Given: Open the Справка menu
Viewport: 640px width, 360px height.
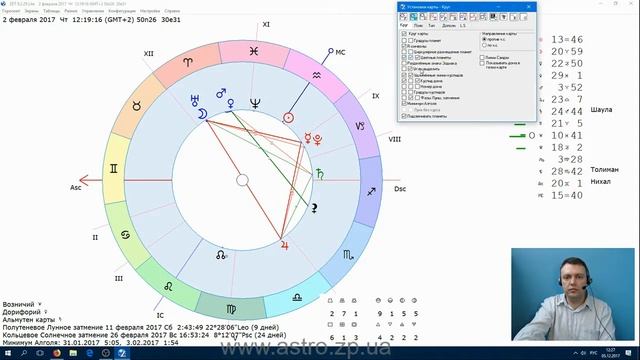Looking at the screenshot, I should click(x=172, y=11).
